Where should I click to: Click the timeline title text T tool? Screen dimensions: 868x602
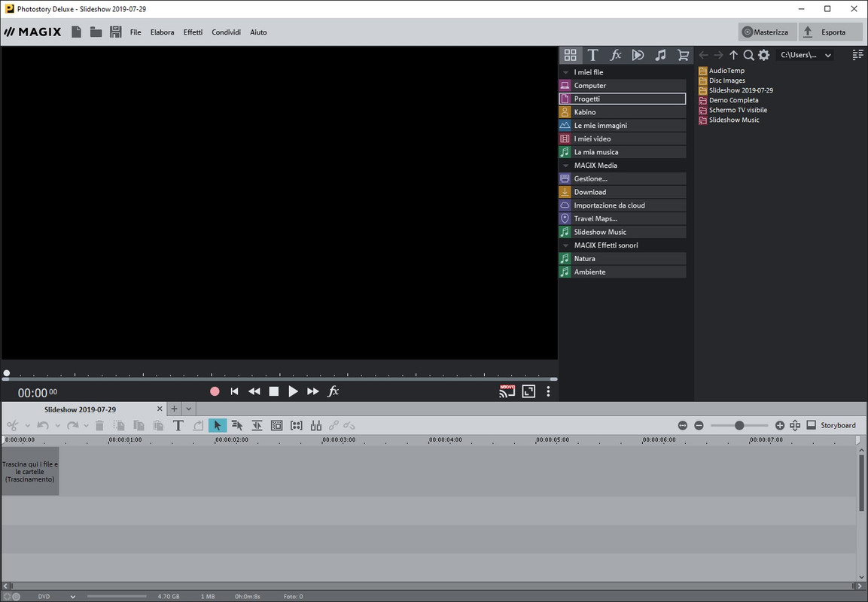tap(178, 425)
